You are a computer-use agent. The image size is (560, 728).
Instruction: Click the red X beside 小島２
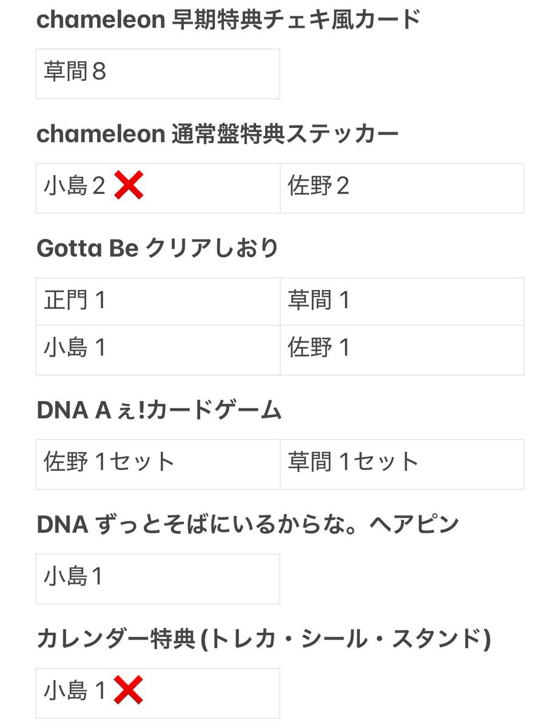tap(129, 186)
